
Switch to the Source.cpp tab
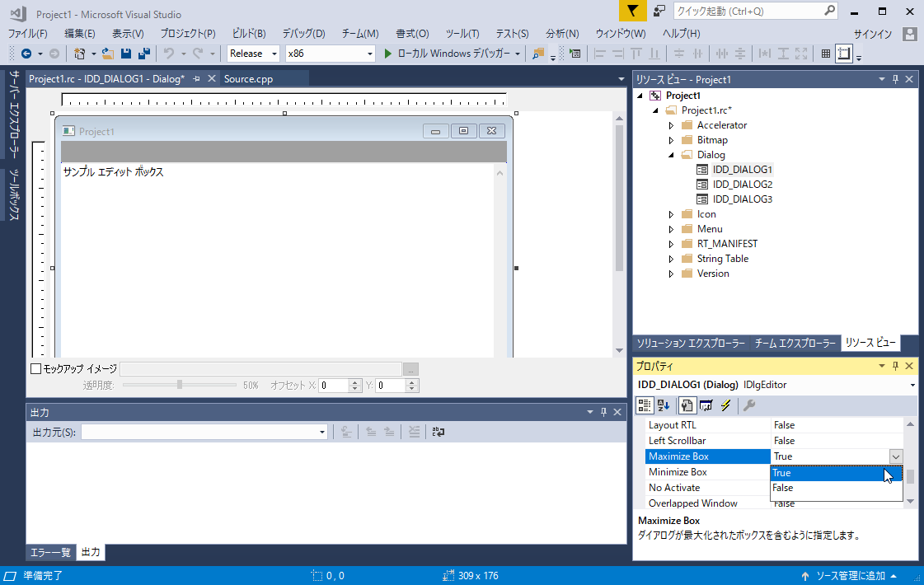tap(248, 79)
